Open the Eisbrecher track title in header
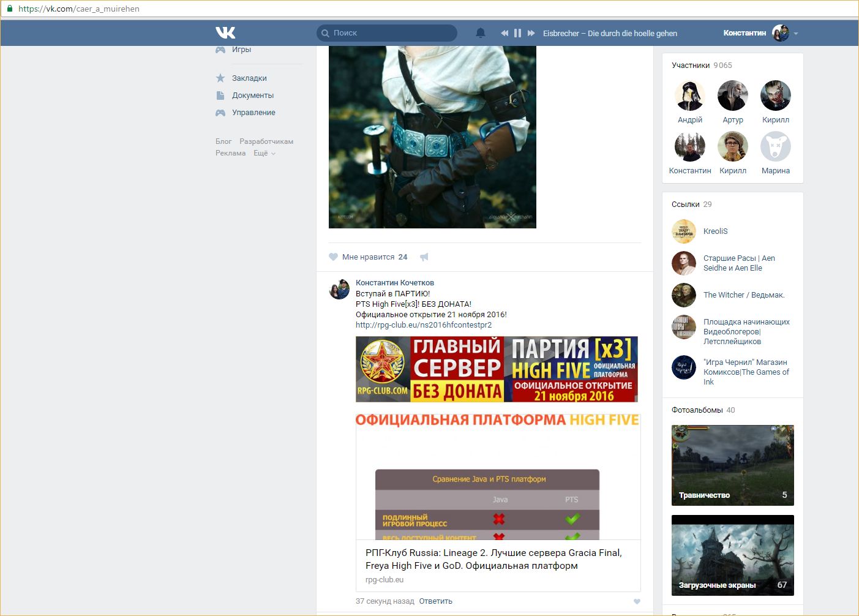 610,33
